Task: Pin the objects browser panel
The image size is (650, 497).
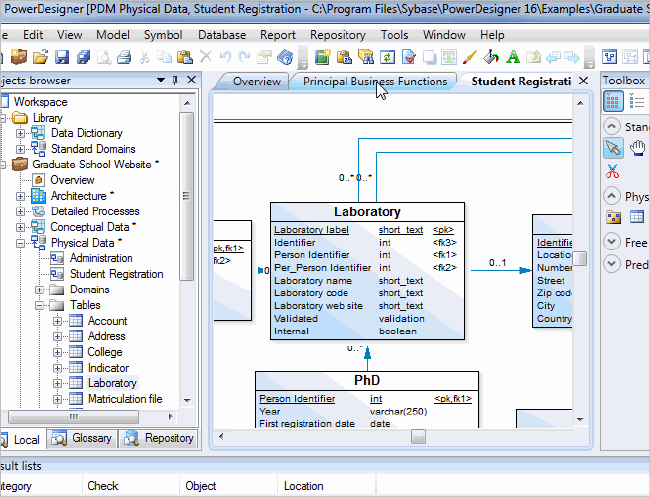Action: pyautogui.click(x=175, y=80)
